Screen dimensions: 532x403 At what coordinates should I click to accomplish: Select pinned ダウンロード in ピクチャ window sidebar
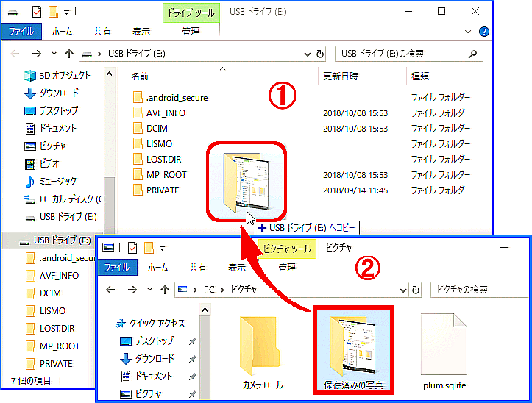(148, 359)
